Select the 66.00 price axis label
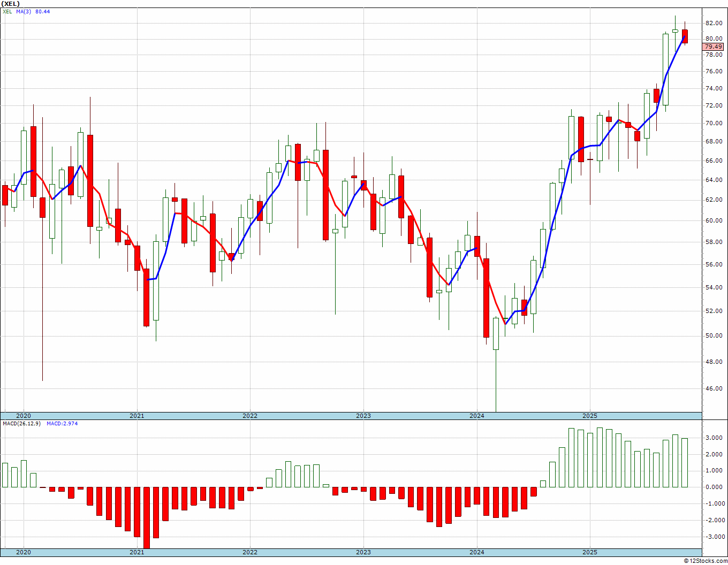This screenshot has width=728, height=565. click(x=714, y=161)
